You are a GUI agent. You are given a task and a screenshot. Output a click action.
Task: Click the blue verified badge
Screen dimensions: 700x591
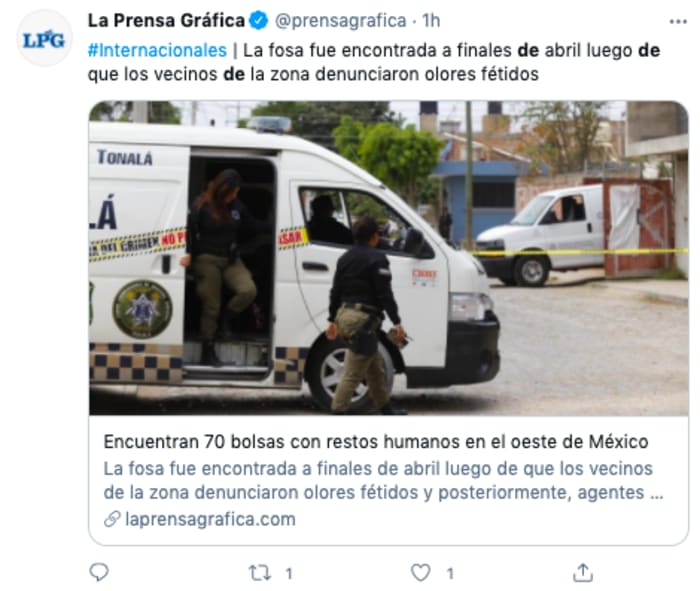pyautogui.click(x=258, y=21)
